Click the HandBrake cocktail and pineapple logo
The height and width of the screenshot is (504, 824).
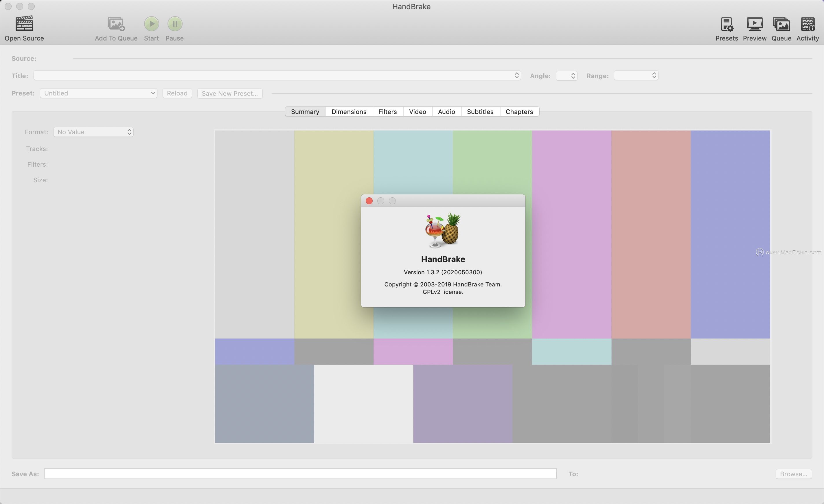click(443, 230)
